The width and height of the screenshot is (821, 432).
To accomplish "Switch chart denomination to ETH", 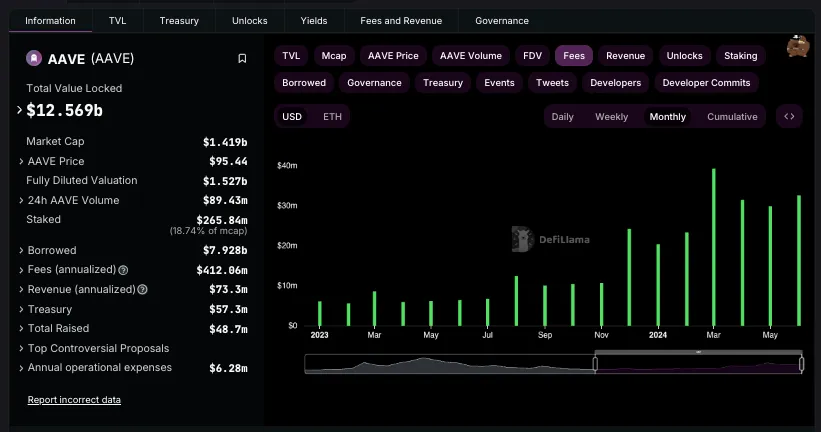I will [332, 116].
